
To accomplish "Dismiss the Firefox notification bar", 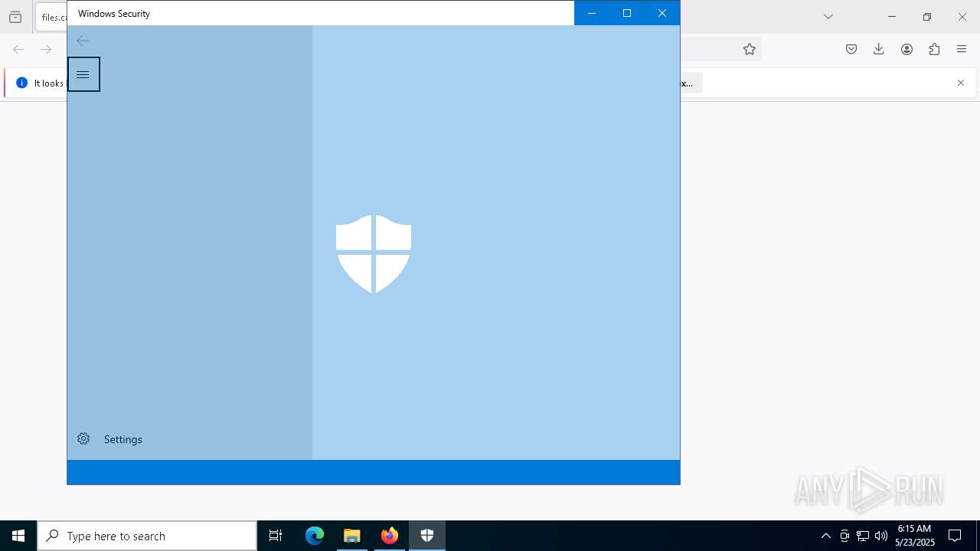I will tap(961, 83).
